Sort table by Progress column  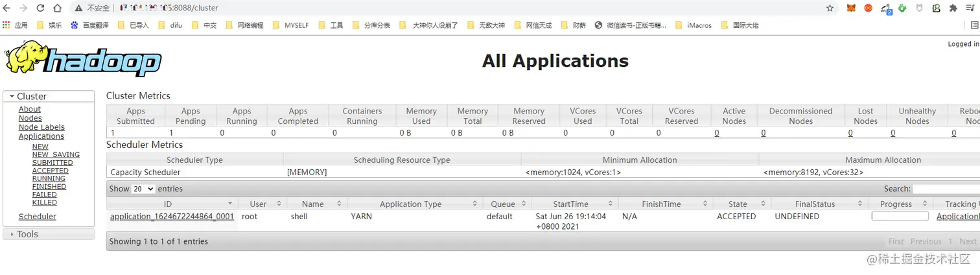point(900,204)
